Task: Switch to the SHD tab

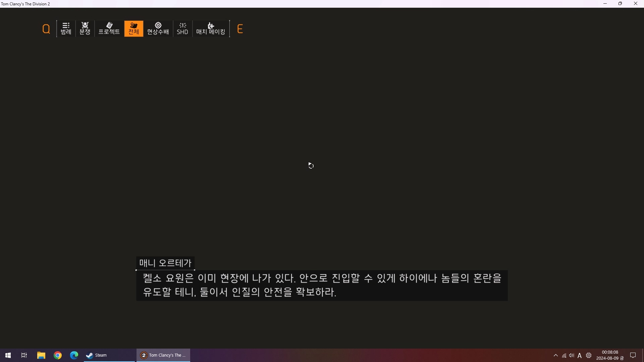Action: [x=182, y=29]
